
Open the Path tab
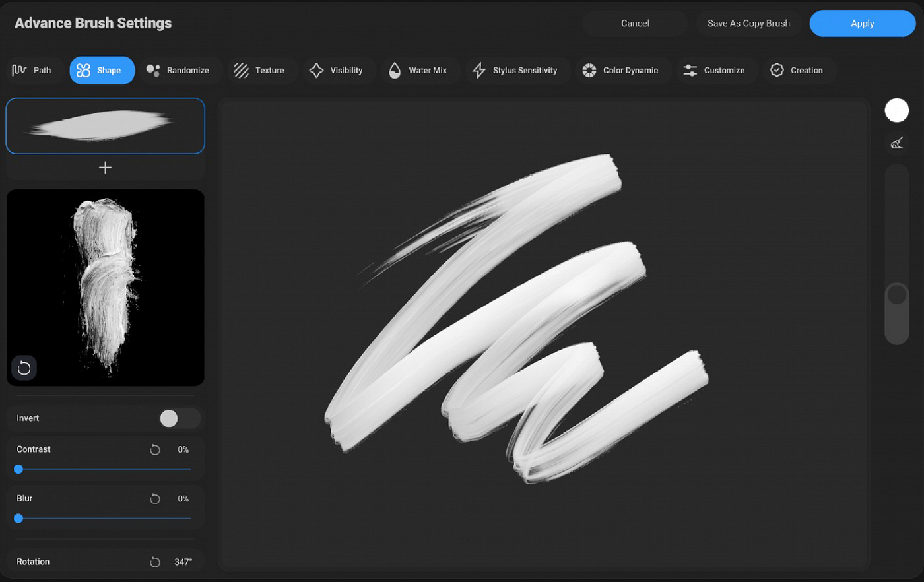(x=35, y=70)
